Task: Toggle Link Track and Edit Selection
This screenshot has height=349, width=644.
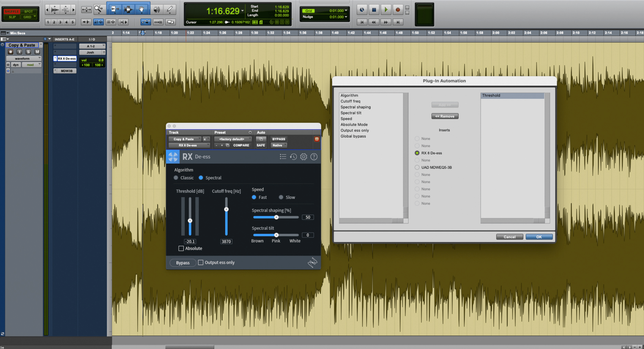Action: [x=111, y=22]
